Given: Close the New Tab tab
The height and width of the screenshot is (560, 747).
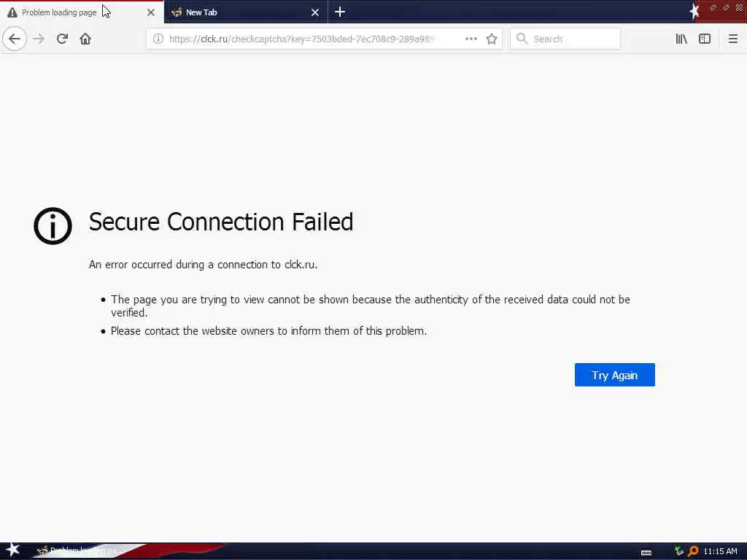Looking at the screenshot, I should coord(315,12).
